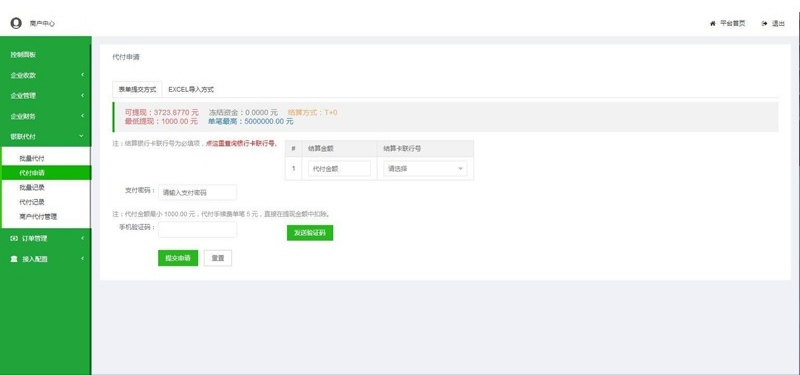This screenshot has height=375, width=800.
Task: Click 退出 to log out
Action: point(778,23)
